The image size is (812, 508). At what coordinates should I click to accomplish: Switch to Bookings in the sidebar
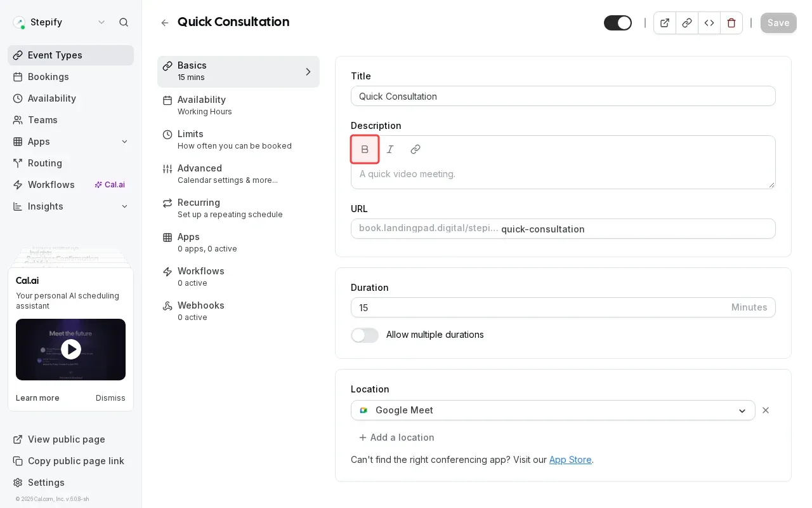pos(48,77)
